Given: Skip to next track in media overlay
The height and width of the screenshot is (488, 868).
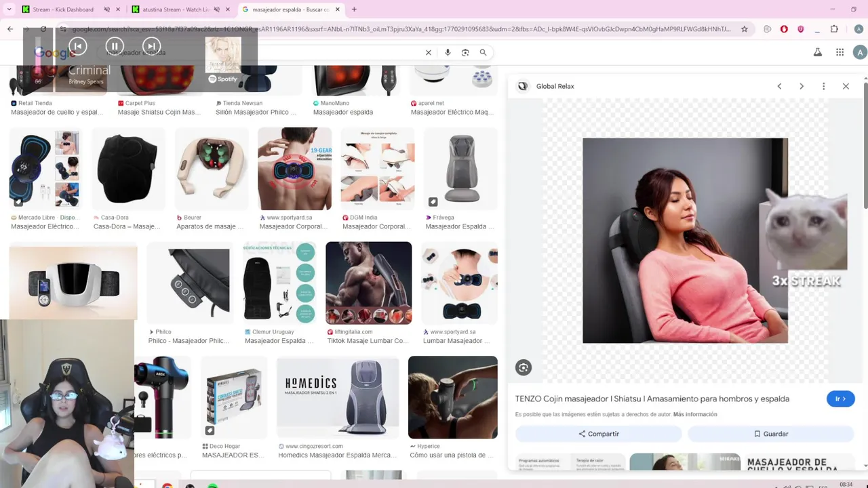Looking at the screenshot, I should tap(151, 46).
